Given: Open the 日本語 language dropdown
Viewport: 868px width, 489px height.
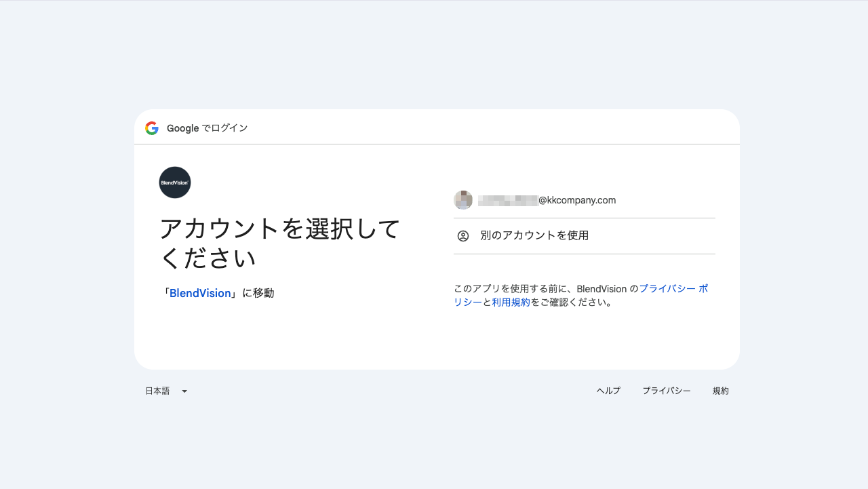Looking at the screenshot, I should coord(166,391).
